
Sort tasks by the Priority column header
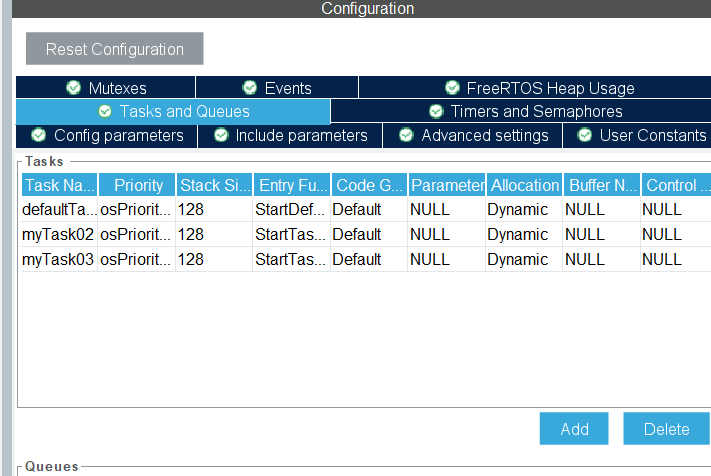click(x=137, y=185)
